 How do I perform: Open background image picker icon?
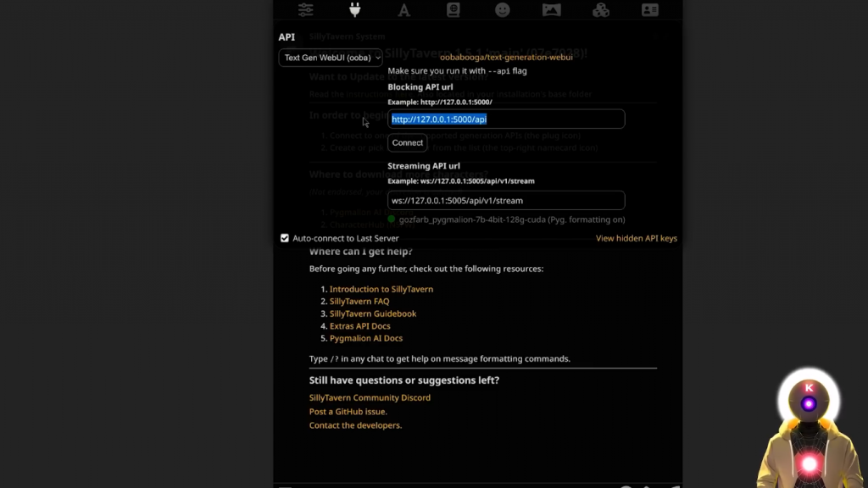(x=551, y=10)
